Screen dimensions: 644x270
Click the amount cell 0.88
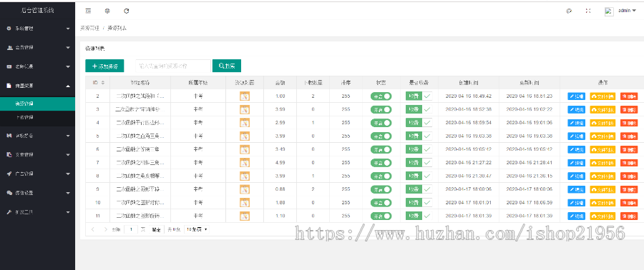(x=280, y=189)
